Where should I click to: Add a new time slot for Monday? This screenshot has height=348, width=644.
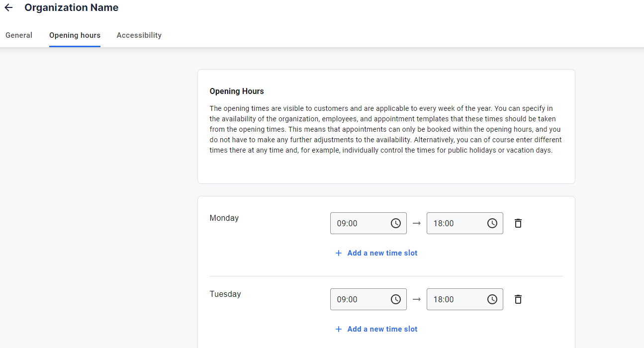click(376, 253)
